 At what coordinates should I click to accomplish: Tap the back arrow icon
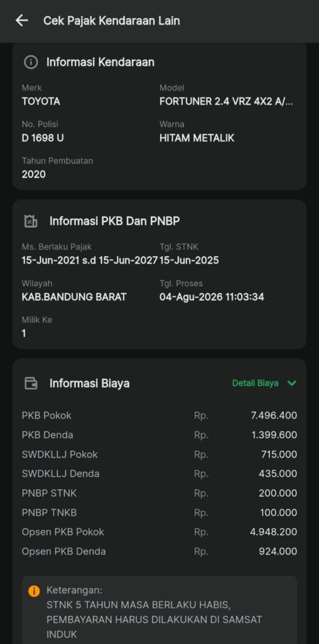pyautogui.click(x=22, y=21)
